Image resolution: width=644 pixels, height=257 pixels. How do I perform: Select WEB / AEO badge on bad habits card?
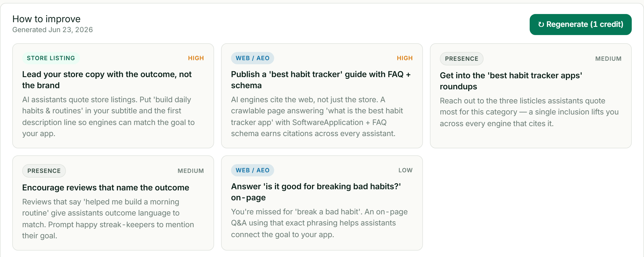coord(253,170)
